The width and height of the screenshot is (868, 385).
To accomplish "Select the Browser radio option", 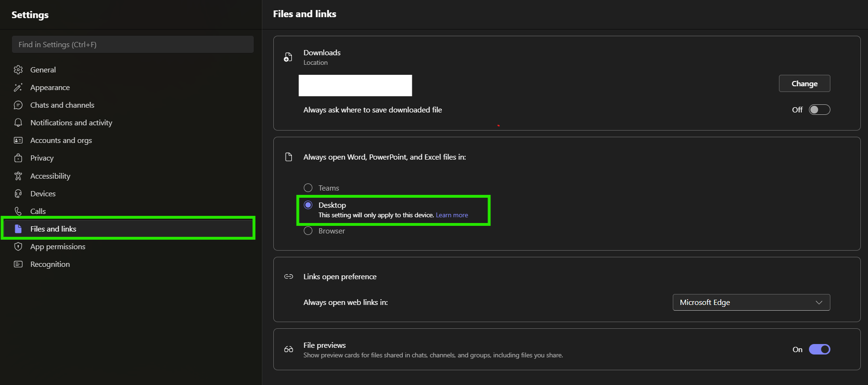I will coord(308,231).
